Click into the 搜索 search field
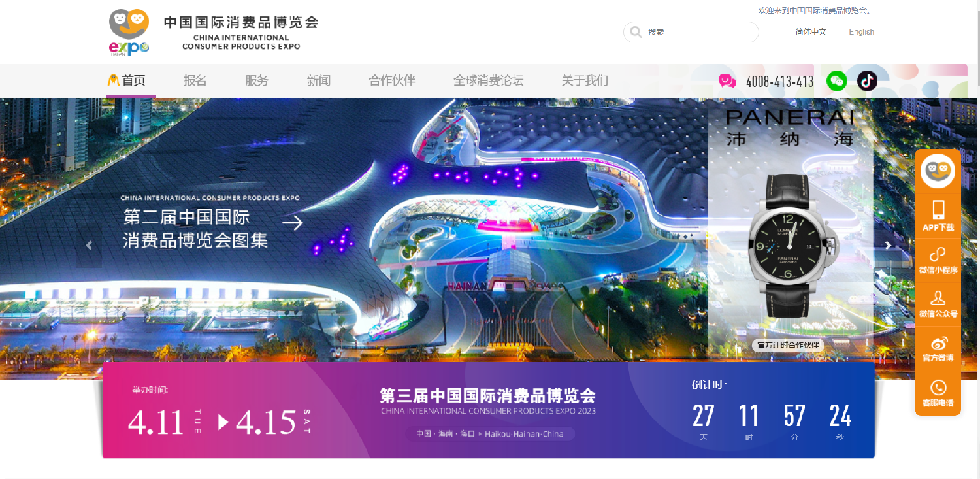The width and height of the screenshot is (980, 479). tap(691, 32)
